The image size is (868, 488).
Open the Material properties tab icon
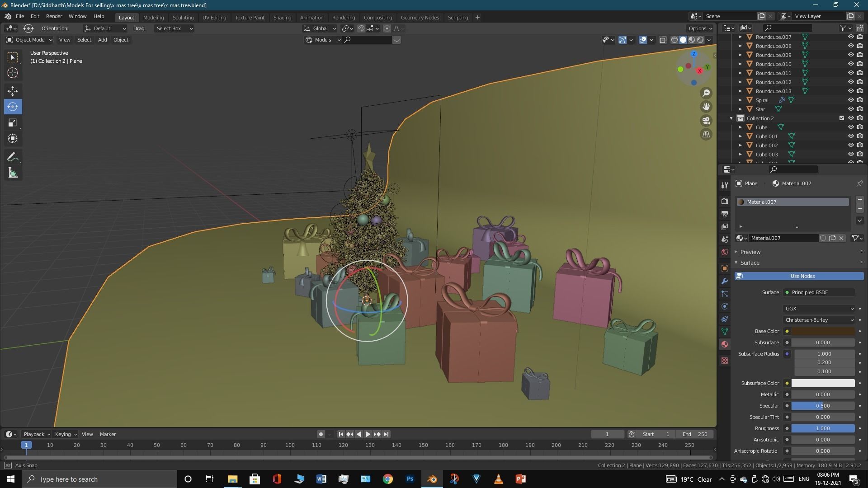(x=725, y=344)
